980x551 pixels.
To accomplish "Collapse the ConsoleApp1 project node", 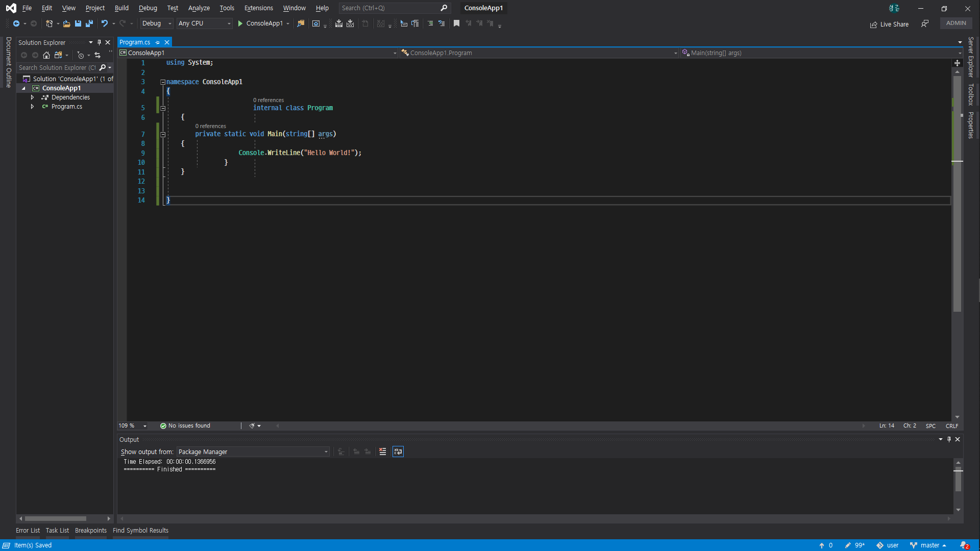I will pyautogui.click(x=23, y=88).
